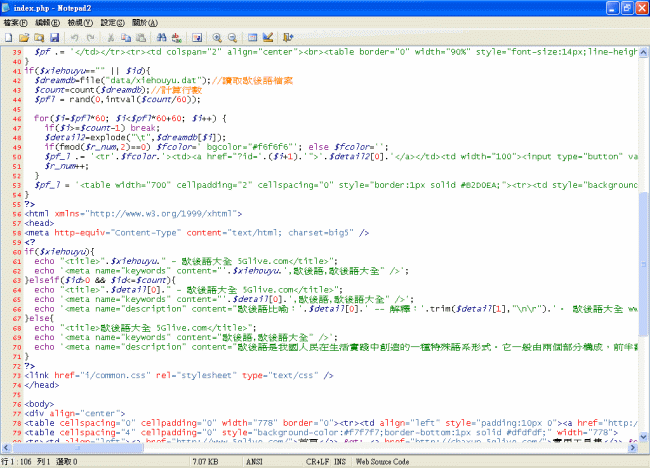650x468 pixels.
Task: Click the Open file folder icon
Action: tap(24, 37)
